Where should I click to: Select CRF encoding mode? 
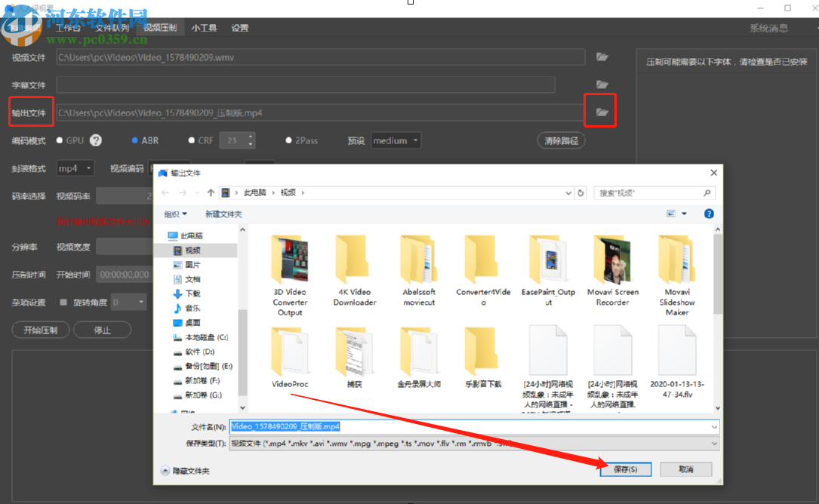(192, 140)
